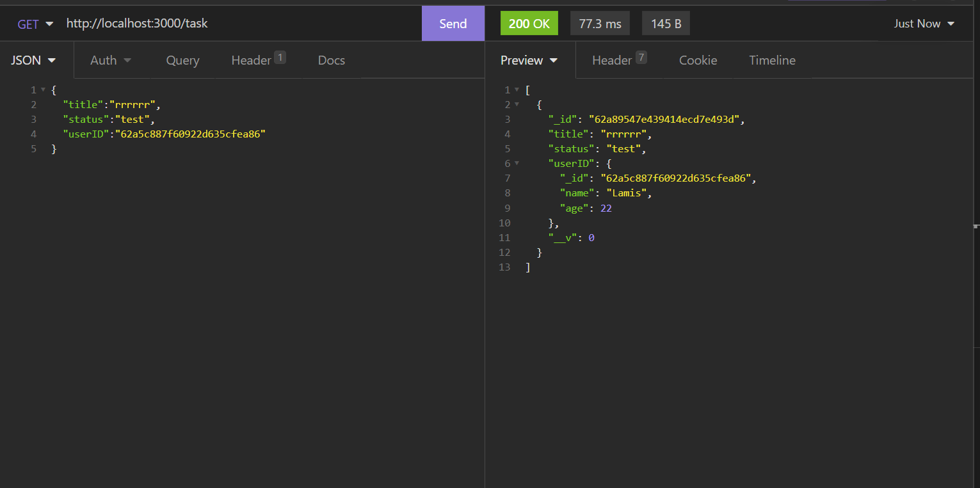The image size is (980, 488).
Task: Open the request Header tab with badge 1
Action: pyautogui.click(x=259, y=59)
